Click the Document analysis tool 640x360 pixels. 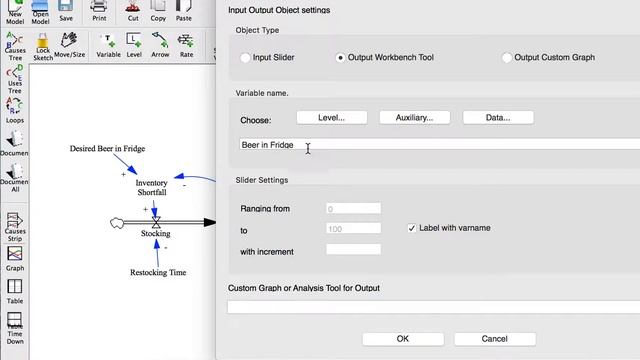click(14, 143)
